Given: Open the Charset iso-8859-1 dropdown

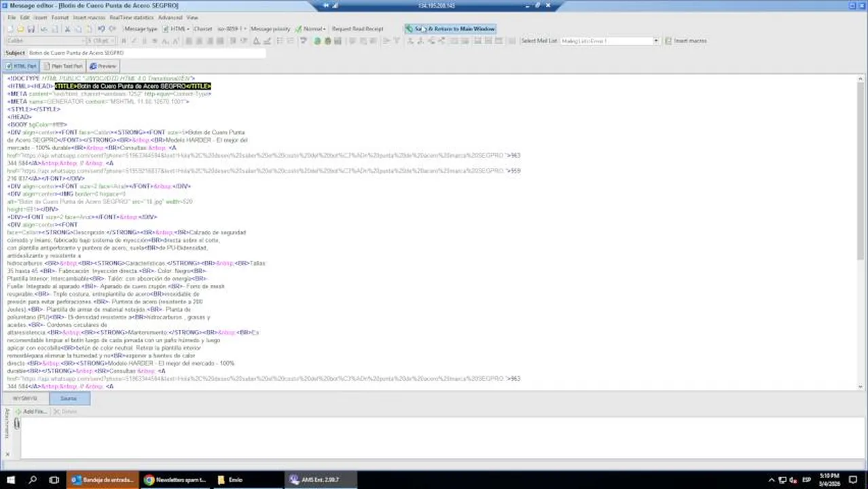Looking at the screenshot, I should pyautogui.click(x=231, y=29).
